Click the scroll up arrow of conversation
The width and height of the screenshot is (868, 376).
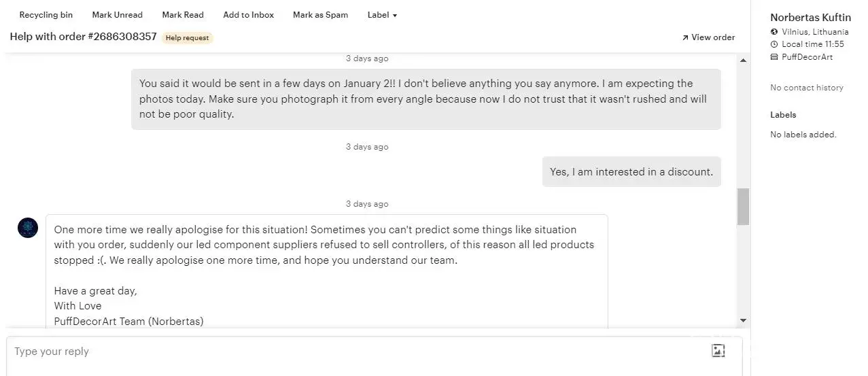[x=743, y=61]
